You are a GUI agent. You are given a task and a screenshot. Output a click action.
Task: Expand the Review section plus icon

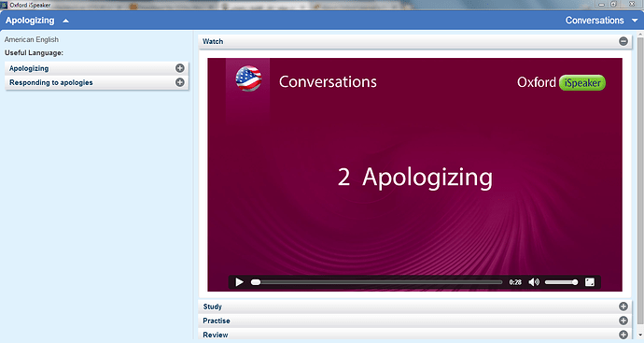pos(623,335)
